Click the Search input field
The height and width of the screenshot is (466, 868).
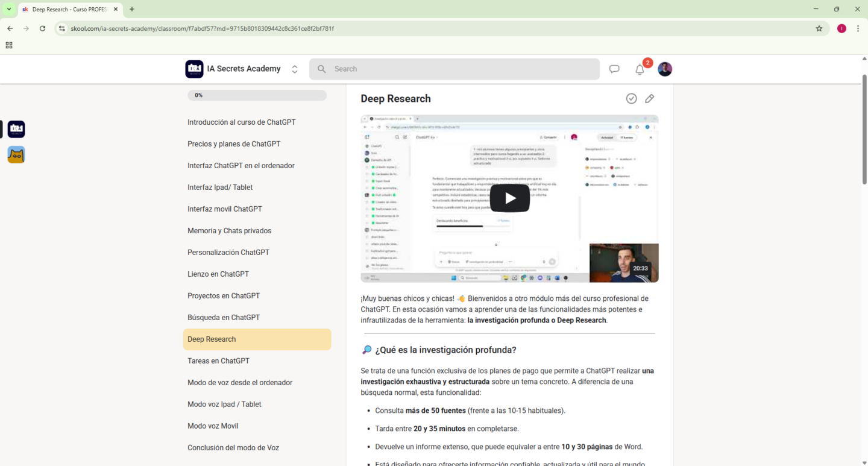coord(454,69)
